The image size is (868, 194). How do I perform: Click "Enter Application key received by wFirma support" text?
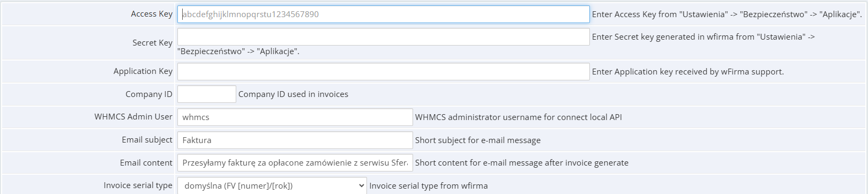point(688,72)
